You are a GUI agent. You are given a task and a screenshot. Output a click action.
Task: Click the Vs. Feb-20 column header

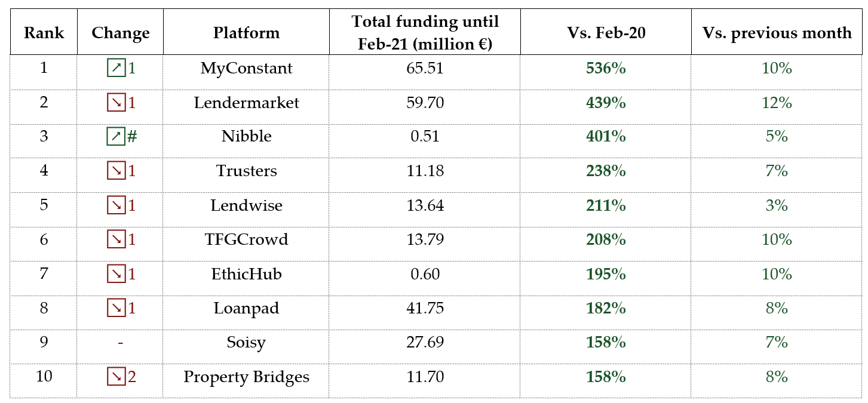click(606, 33)
